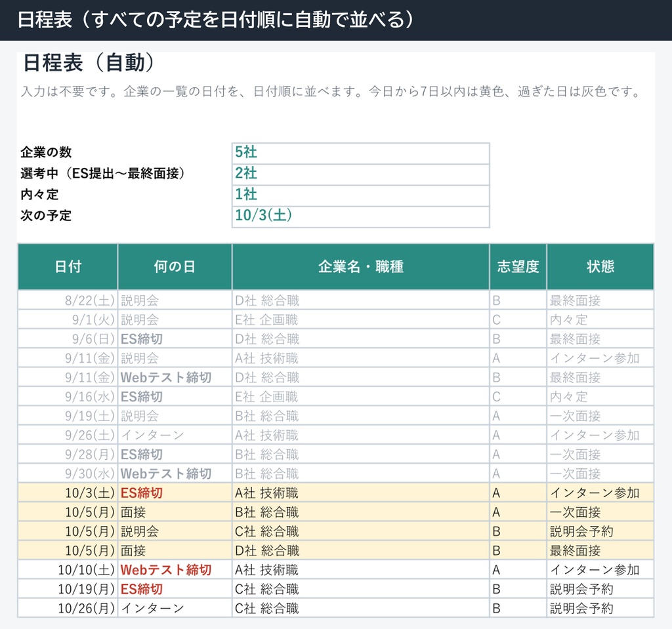Select the 内々定 summary label above the table
Viewport: 672px width, 629px height.
pos(39,195)
